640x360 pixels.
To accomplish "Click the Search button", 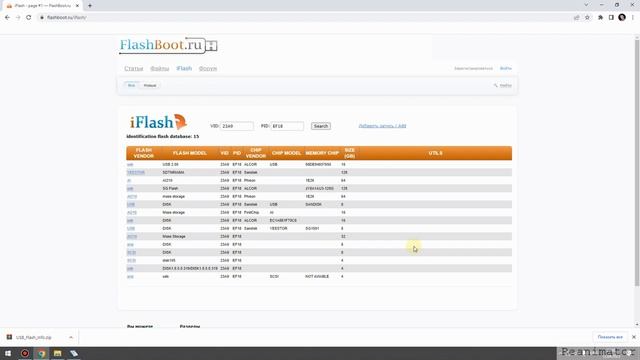I will [321, 126].
